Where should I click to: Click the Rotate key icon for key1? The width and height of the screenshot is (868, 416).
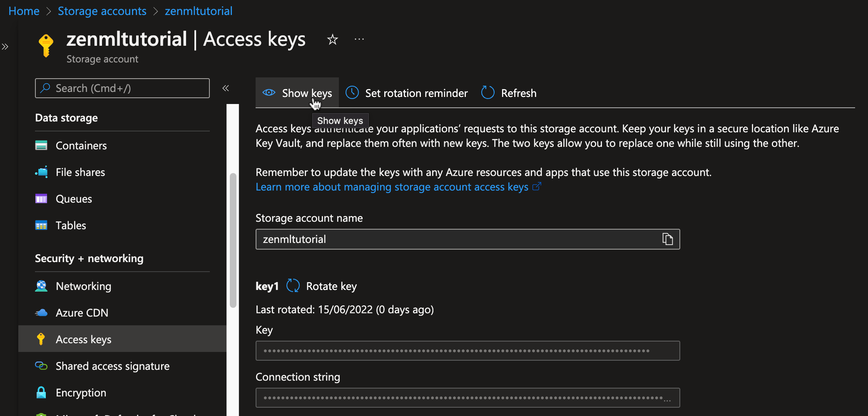click(x=293, y=286)
